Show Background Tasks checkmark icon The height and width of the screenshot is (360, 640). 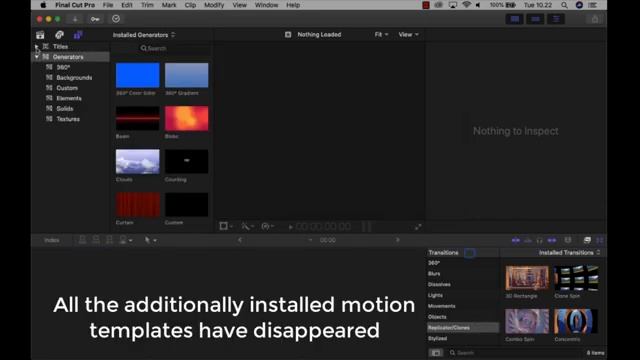tap(116, 19)
